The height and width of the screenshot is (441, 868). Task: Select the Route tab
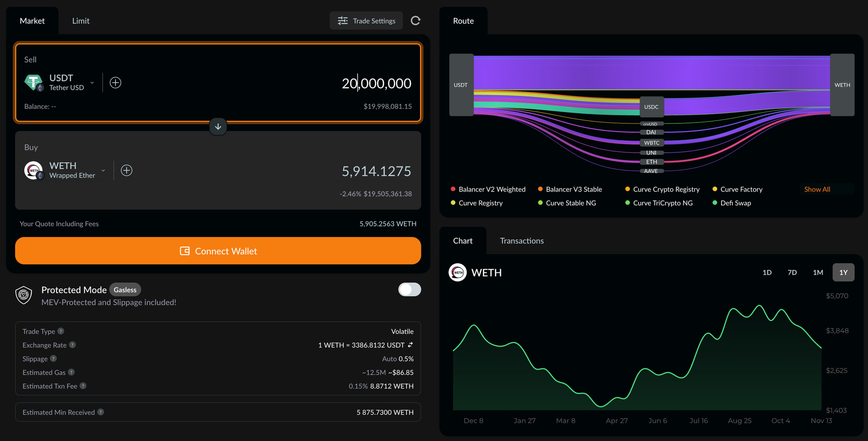pos(463,21)
